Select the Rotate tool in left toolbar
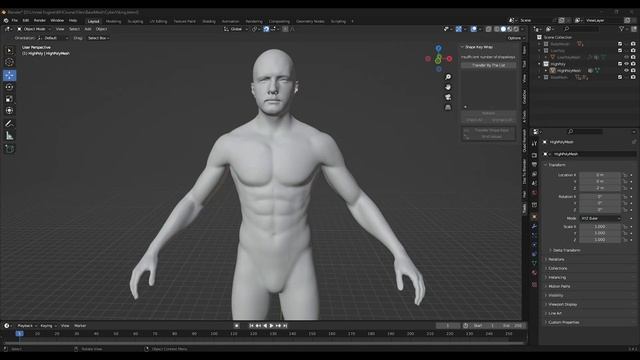This screenshot has height=360, width=640. coord(9,87)
